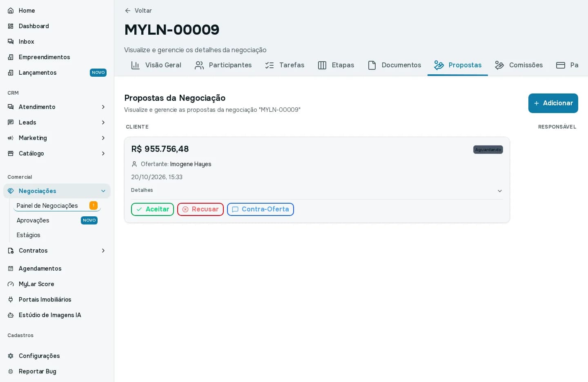Open the Tarefas tab
588x382 pixels.
pos(285,65)
